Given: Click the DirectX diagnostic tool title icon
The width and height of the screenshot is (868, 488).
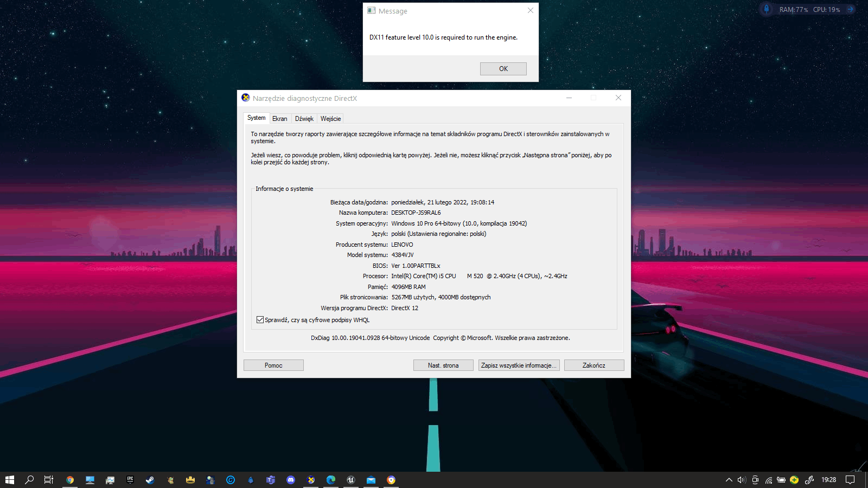Looking at the screenshot, I should (246, 98).
